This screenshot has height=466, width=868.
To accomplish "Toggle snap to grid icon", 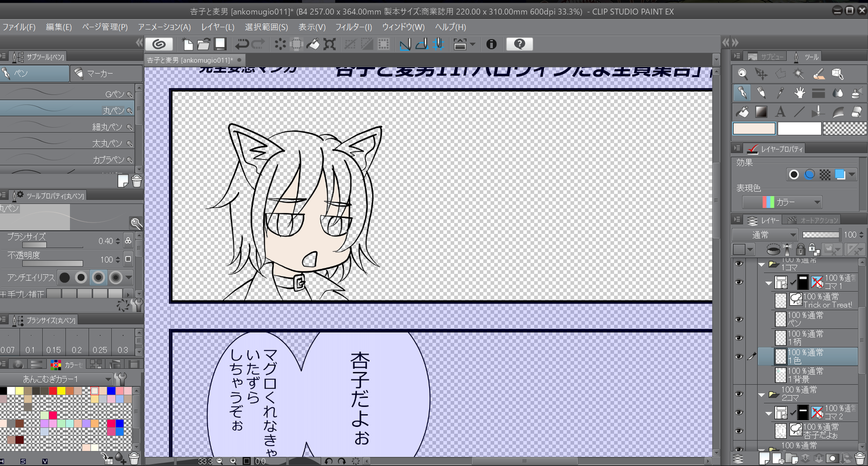I will [x=438, y=44].
